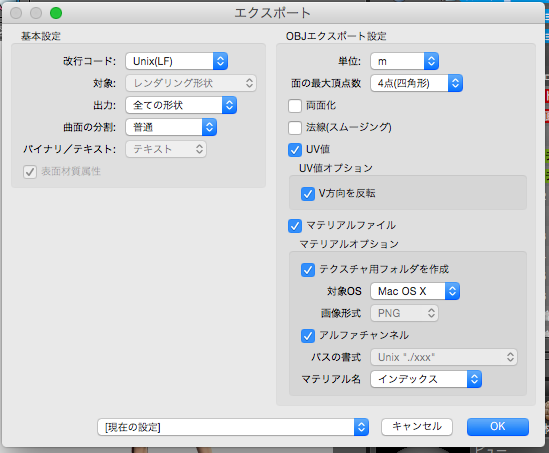The width and height of the screenshot is (549, 453).
Task: Toggle テクスチャ用フォルダを作成 checkbox
Action: click(x=307, y=270)
